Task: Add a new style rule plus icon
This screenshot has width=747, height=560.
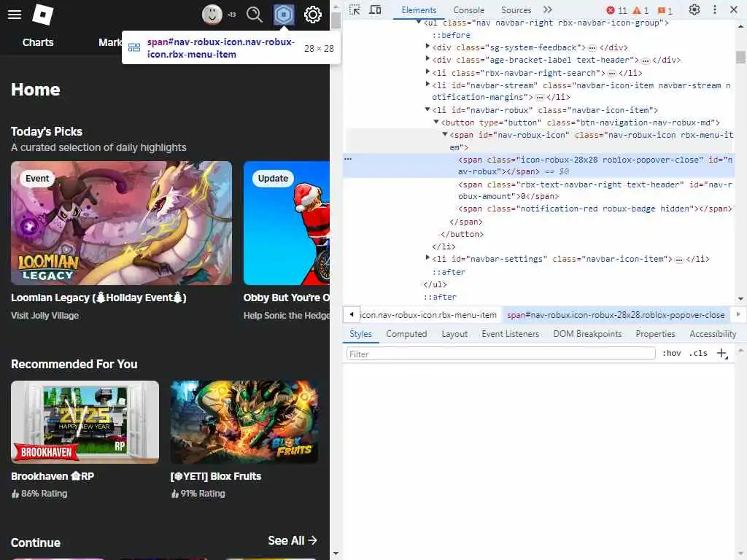Action: tap(722, 354)
